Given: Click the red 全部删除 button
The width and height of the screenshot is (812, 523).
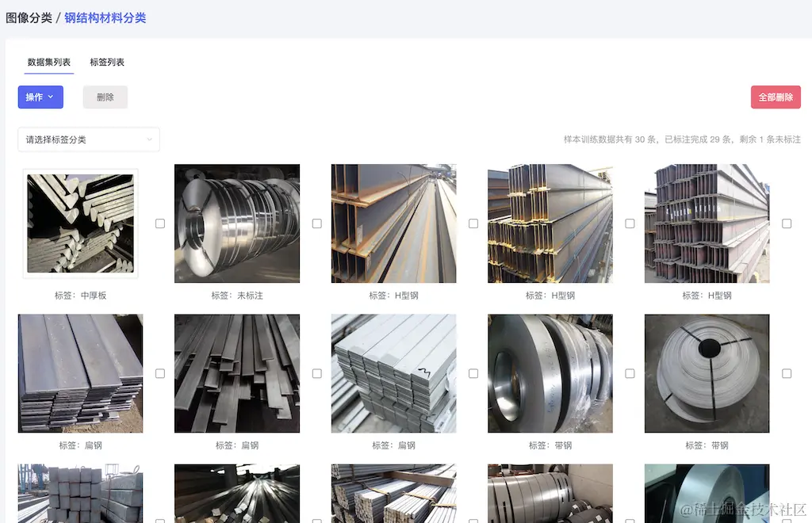Looking at the screenshot, I should pyautogui.click(x=776, y=97).
